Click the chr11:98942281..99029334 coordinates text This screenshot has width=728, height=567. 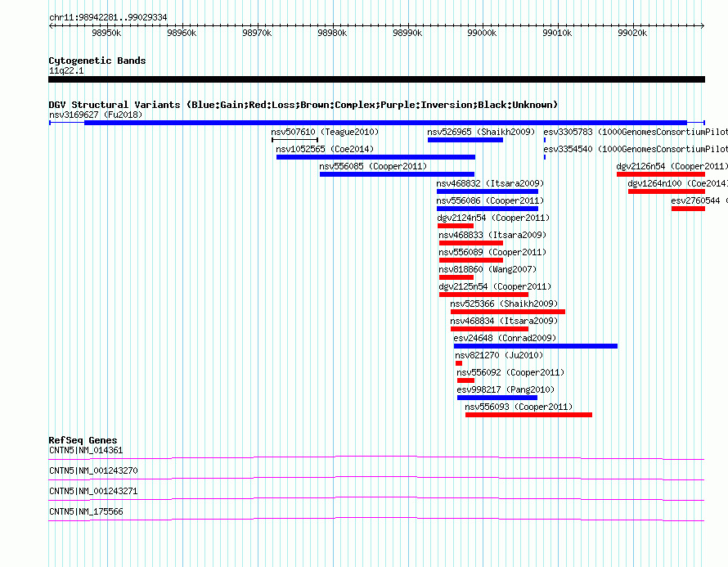[108, 17]
